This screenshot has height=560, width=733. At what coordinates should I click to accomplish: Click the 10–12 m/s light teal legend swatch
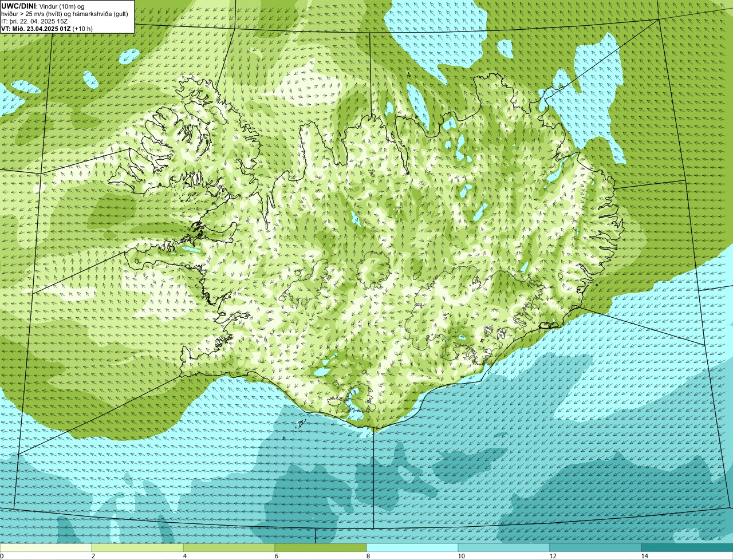(x=504, y=548)
